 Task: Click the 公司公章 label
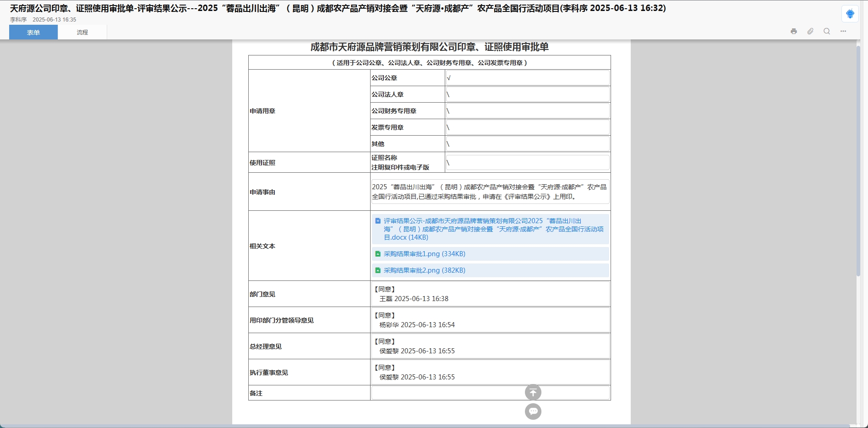pyautogui.click(x=384, y=78)
